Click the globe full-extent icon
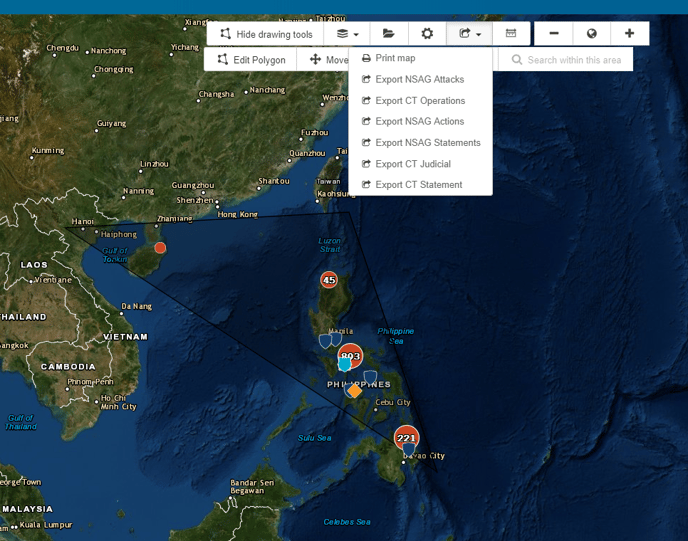This screenshot has width=688, height=541. [592, 34]
